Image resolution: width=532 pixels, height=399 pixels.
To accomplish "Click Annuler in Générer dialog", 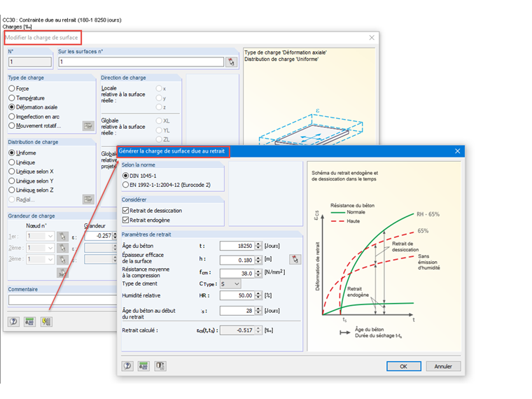I will 443,366.
